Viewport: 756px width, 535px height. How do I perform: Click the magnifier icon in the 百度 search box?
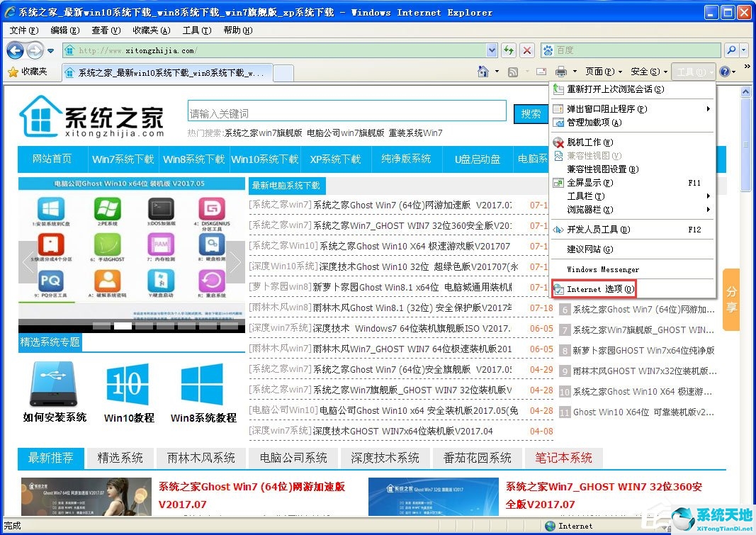tap(730, 50)
